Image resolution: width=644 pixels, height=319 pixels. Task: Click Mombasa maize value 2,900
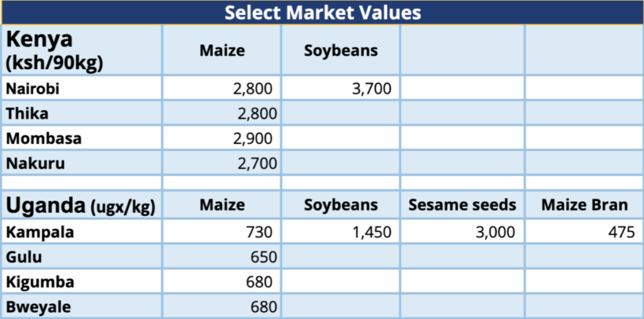(x=253, y=138)
